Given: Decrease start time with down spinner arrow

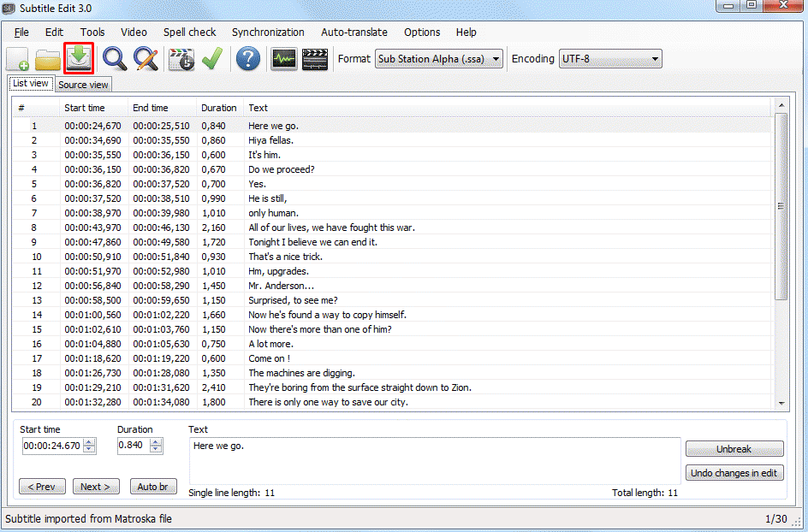Looking at the screenshot, I should click(x=89, y=449).
